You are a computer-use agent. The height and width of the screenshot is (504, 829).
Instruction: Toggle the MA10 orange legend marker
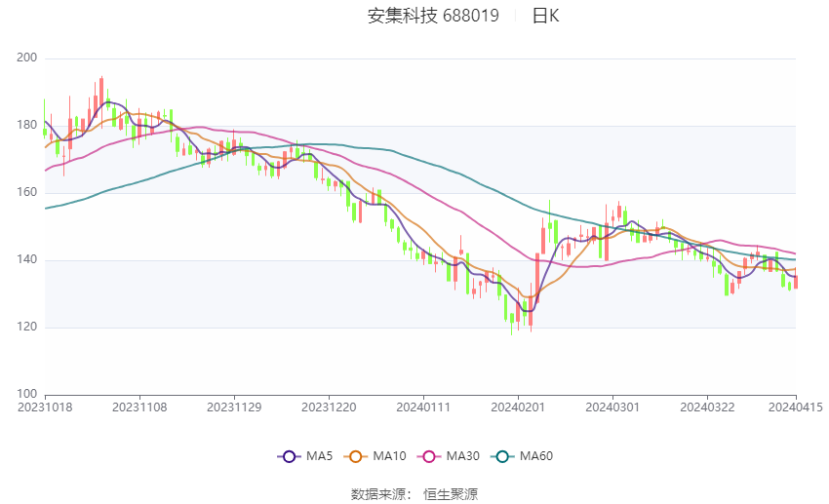[x=355, y=456]
